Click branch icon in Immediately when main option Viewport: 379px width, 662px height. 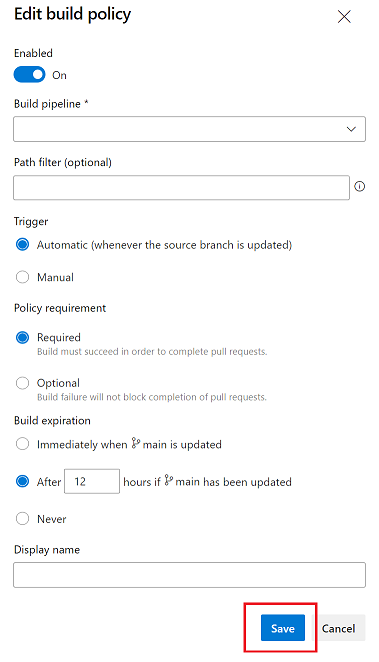click(x=135, y=443)
